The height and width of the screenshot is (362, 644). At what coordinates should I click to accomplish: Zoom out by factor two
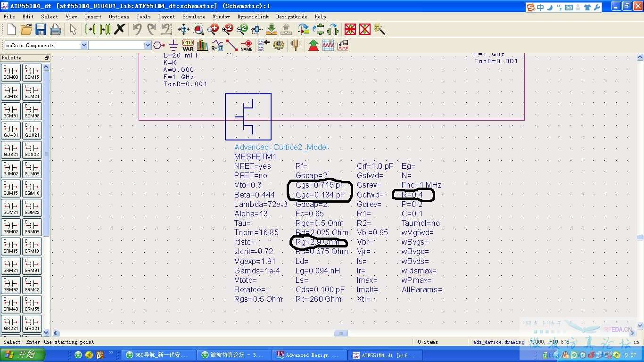pyautogui.click(x=242, y=30)
